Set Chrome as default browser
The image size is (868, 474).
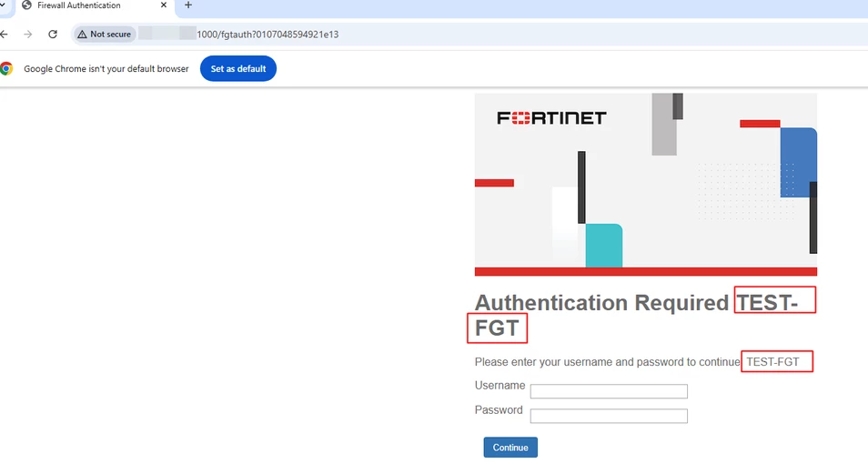point(238,68)
